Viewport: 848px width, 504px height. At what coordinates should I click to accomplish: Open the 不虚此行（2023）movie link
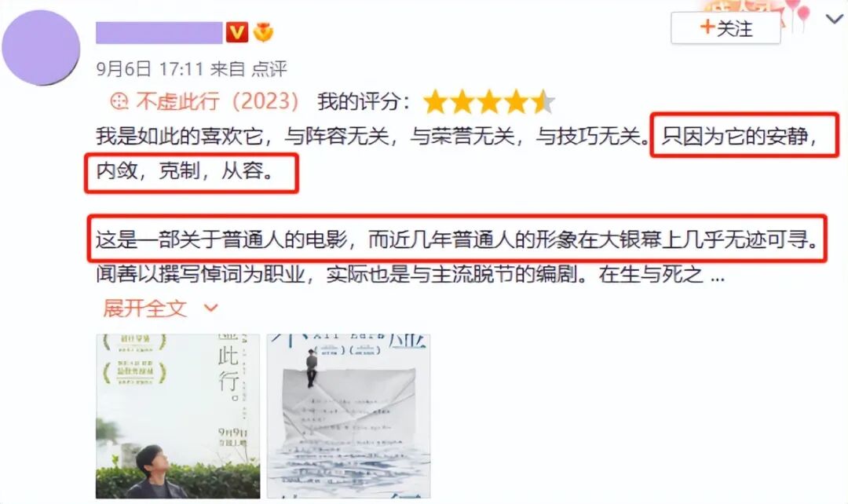coord(217,101)
